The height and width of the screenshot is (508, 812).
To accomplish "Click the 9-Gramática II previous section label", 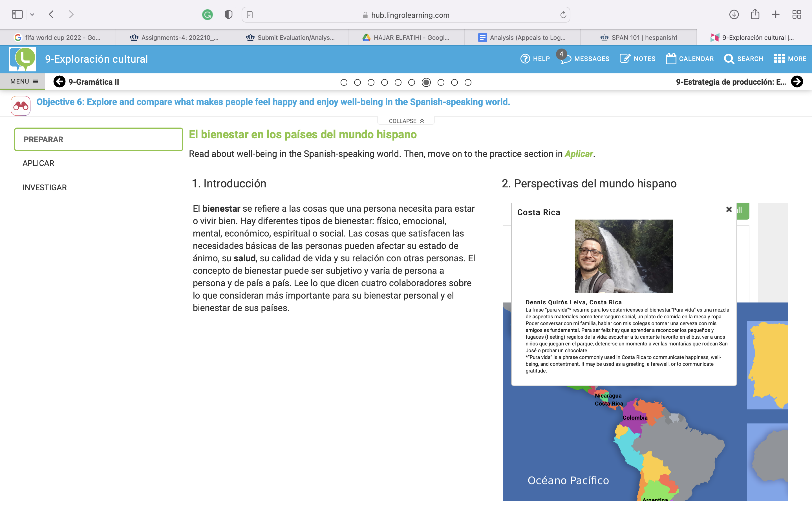I will tap(94, 82).
